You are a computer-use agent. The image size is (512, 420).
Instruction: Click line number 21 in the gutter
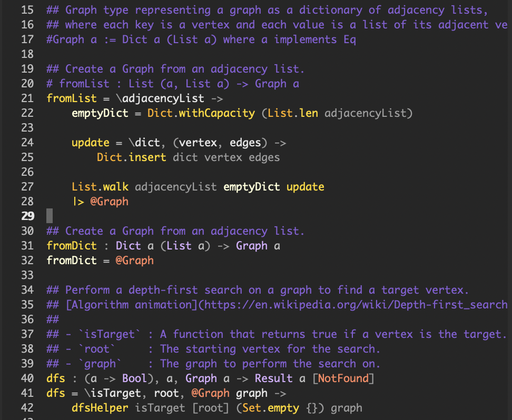(27, 98)
